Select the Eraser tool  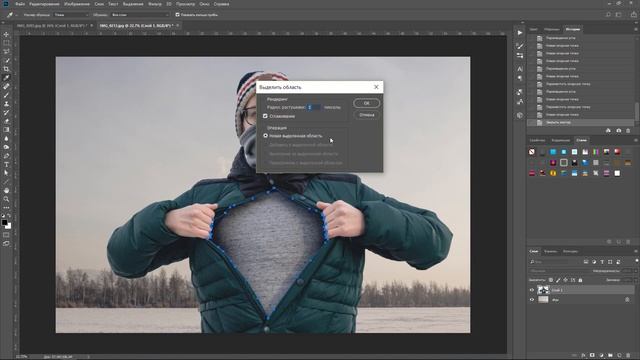coord(6,121)
